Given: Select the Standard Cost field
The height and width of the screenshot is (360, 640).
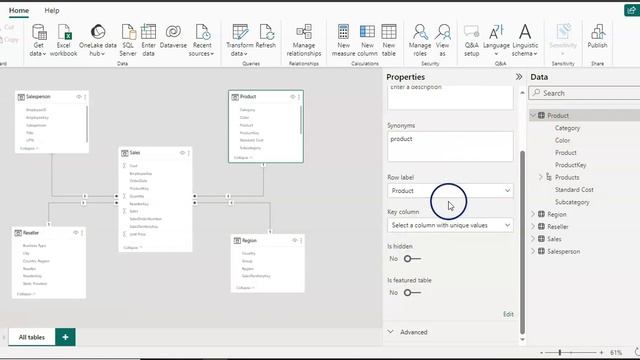Looking at the screenshot, I should coord(574,190).
